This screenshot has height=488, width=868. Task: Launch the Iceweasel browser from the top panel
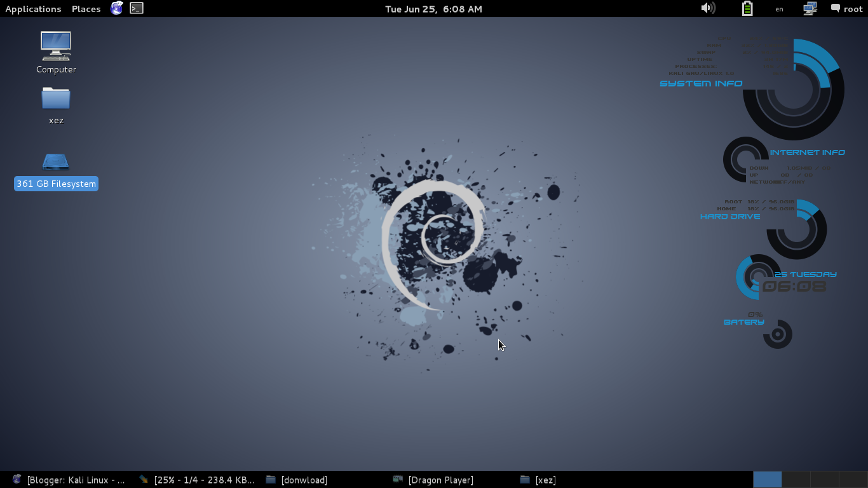click(116, 8)
